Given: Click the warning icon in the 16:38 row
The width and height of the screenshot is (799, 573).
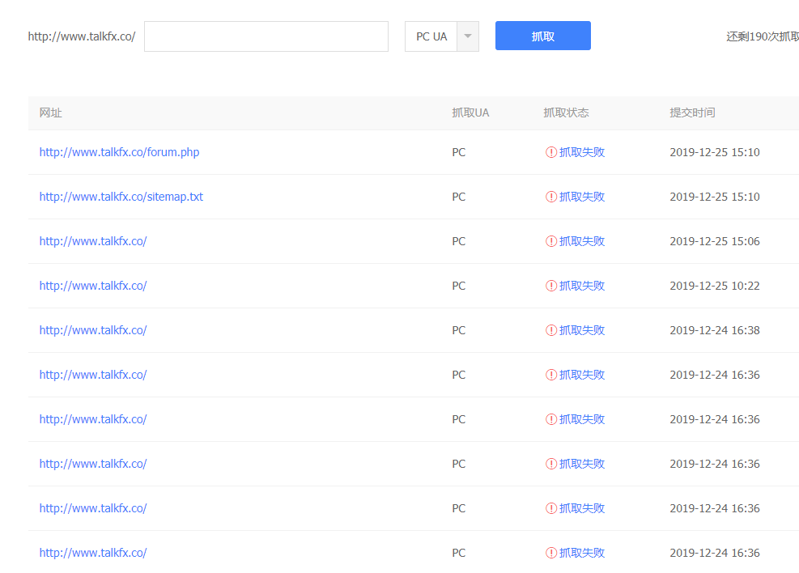Looking at the screenshot, I should click(x=551, y=330).
